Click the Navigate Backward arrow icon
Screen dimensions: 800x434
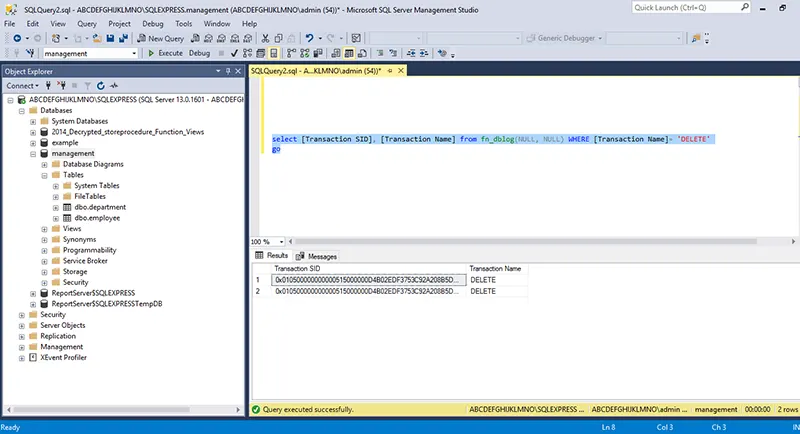tap(17, 38)
